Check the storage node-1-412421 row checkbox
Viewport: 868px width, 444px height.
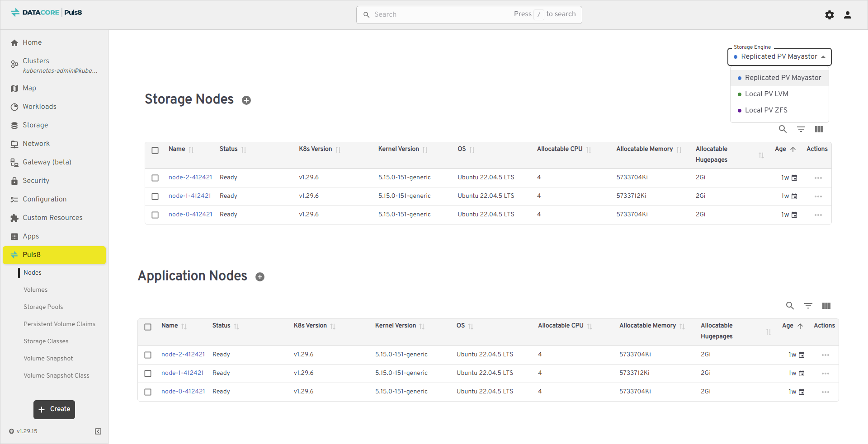(155, 196)
